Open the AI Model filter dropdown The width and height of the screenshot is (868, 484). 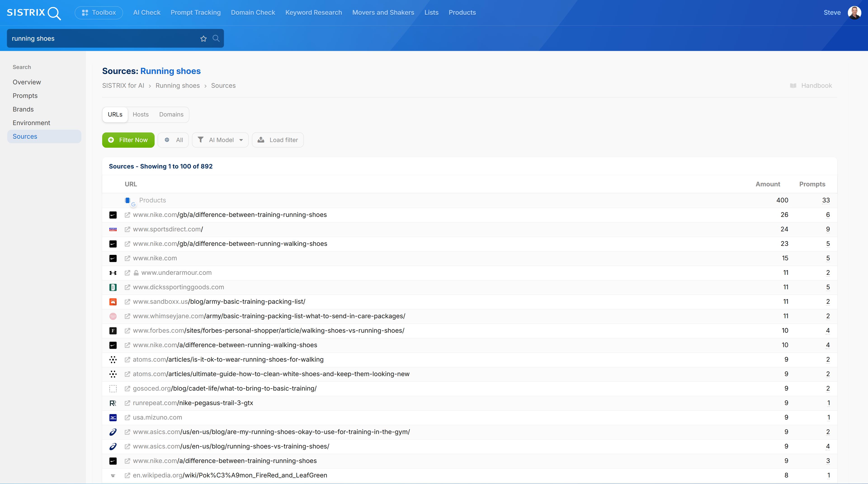(x=220, y=140)
